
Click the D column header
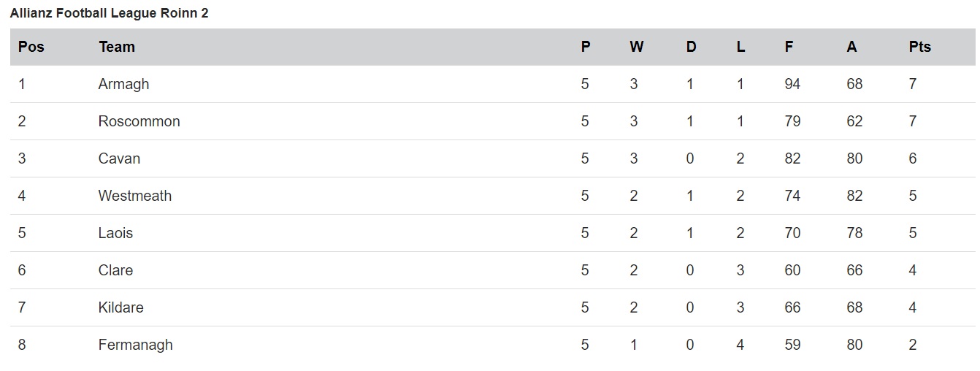pyautogui.click(x=691, y=47)
